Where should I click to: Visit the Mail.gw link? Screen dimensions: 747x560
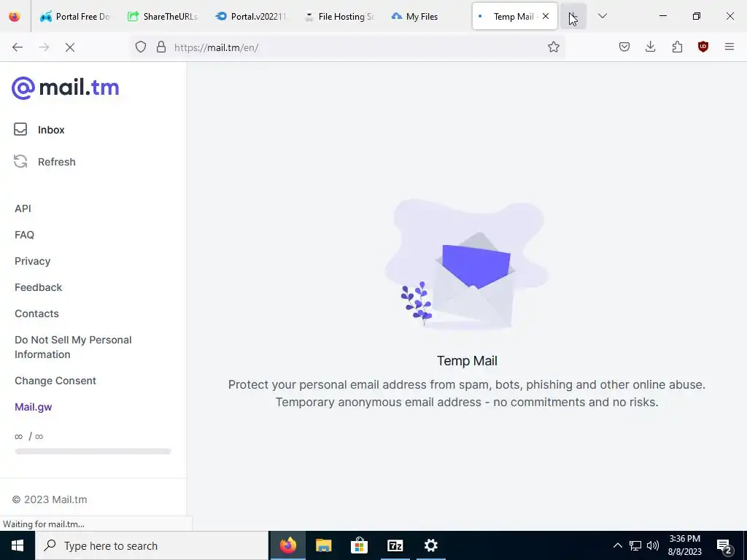(x=34, y=407)
